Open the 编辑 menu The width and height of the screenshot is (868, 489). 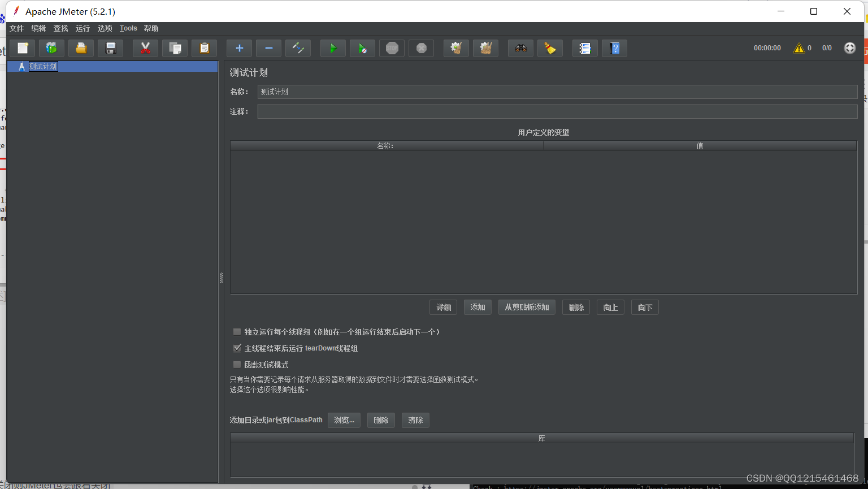38,28
